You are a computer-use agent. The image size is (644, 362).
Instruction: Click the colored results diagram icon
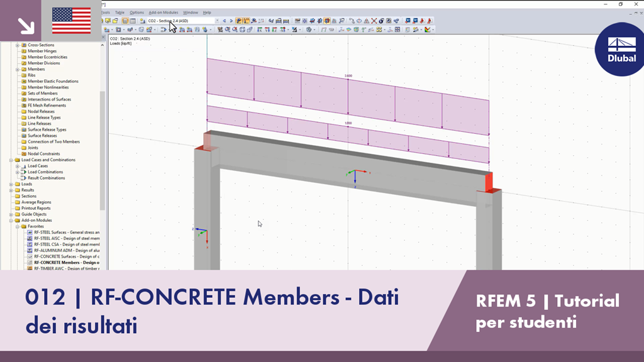pos(428,30)
